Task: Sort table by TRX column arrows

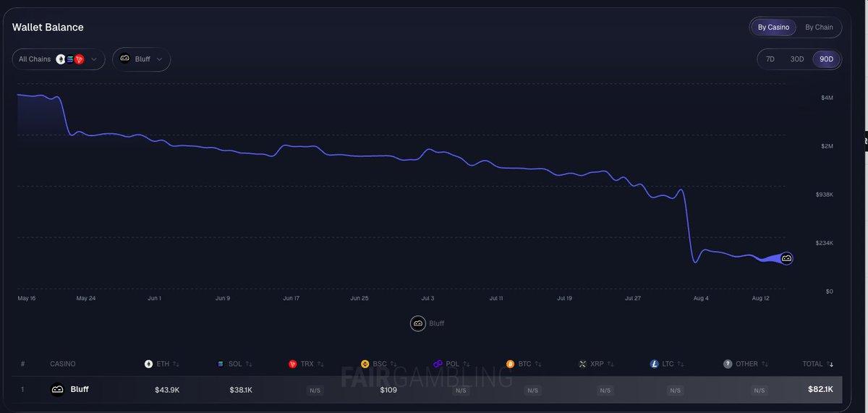Action: pyautogui.click(x=320, y=364)
